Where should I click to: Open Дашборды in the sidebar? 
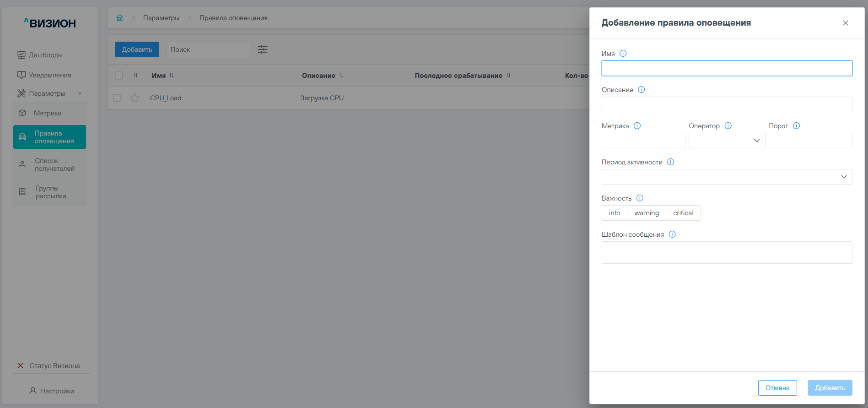pos(45,55)
